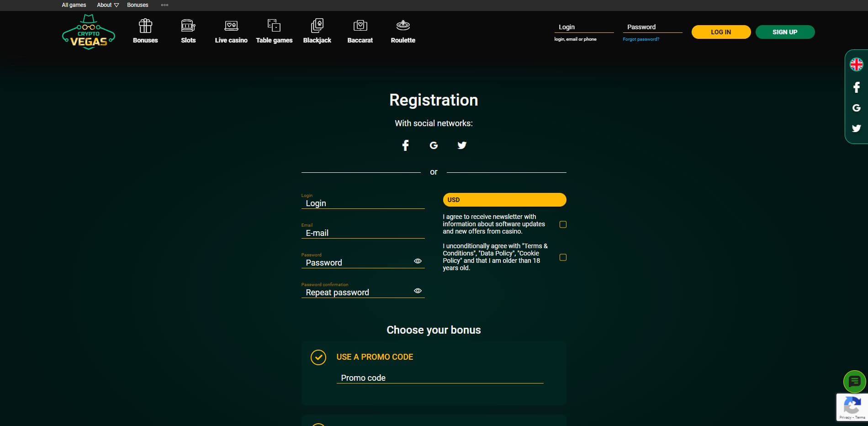This screenshot has width=868, height=426.
Task: Check the Terms & Conditions agreement checkbox
Action: pos(563,257)
